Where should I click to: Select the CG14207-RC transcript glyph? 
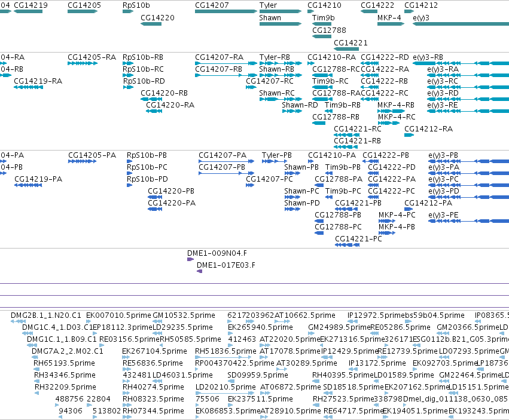click(x=251, y=87)
